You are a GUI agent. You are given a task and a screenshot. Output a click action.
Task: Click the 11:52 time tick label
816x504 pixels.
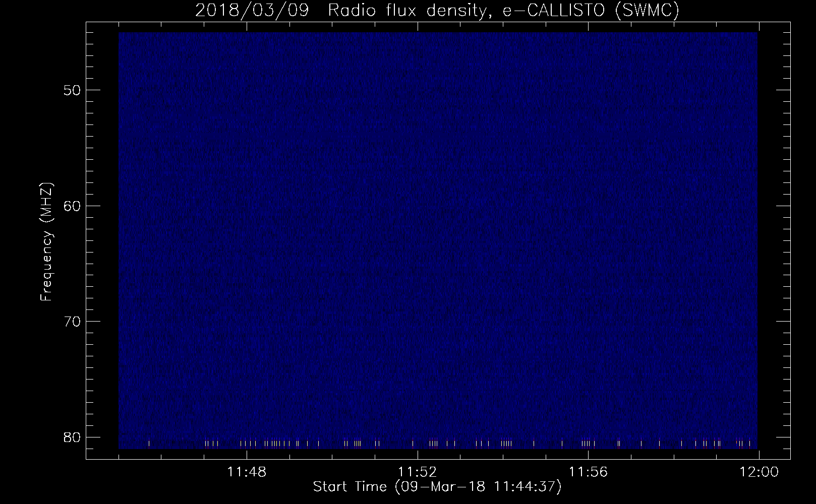418,472
